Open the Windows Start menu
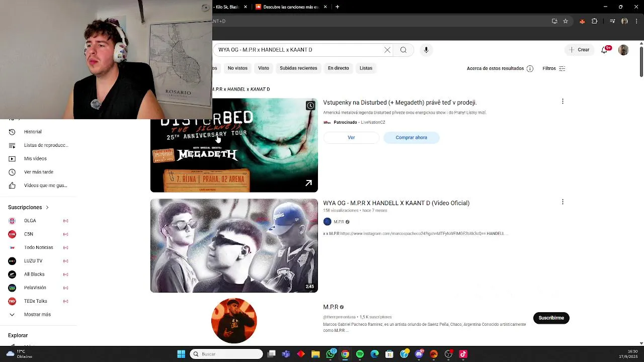Screen dimensions: 644x362 (181, 354)
